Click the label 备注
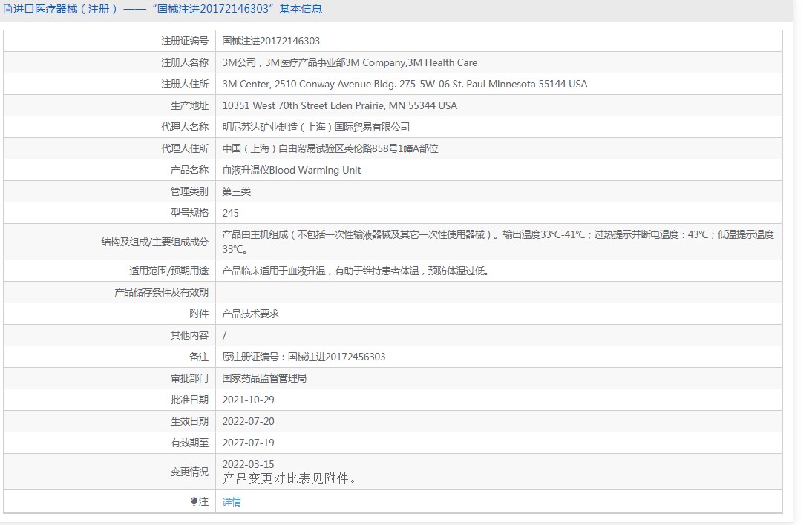The width and height of the screenshot is (812, 525). point(198,357)
